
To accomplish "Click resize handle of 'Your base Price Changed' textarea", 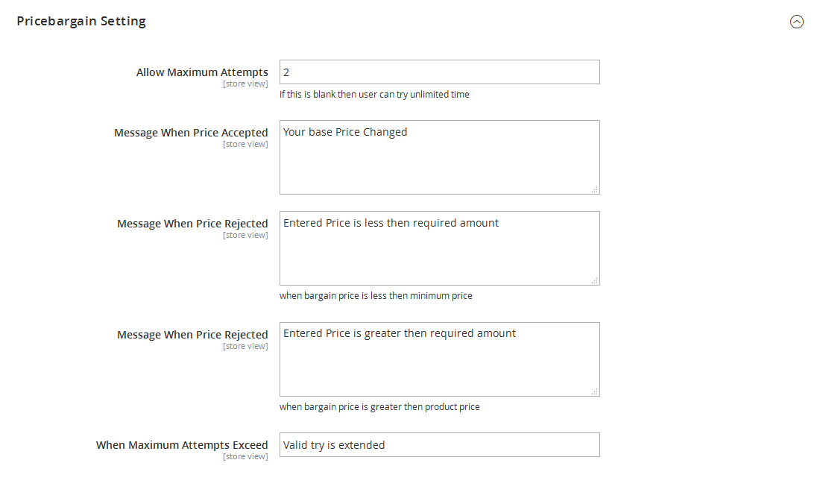I will 595,190.
